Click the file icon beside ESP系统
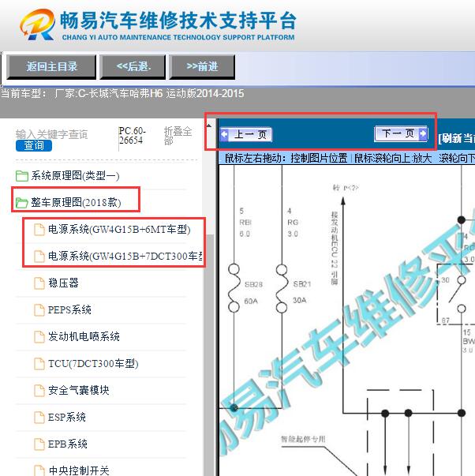 39,417
